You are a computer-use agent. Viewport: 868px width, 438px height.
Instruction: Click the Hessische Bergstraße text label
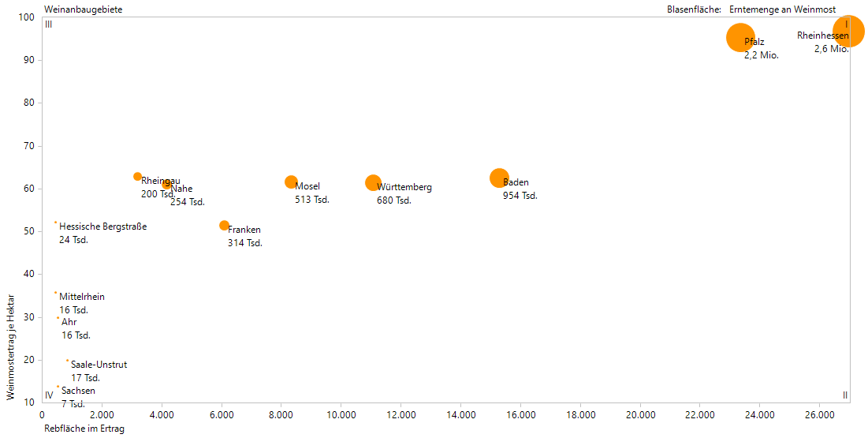(102, 226)
